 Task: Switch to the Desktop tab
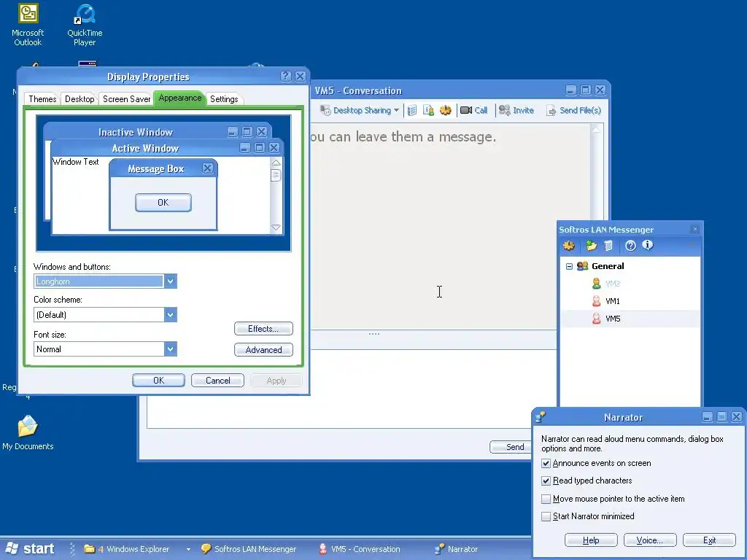[80, 99]
